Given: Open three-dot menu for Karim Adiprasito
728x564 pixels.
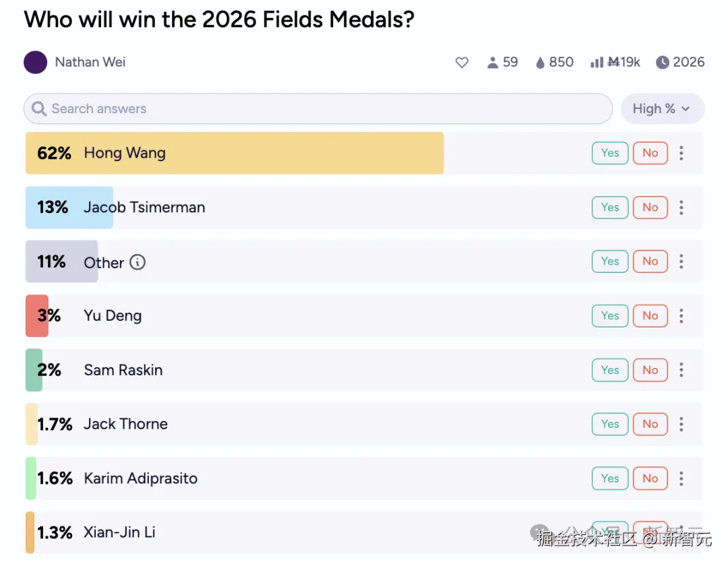Looking at the screenshot, I should pos(681,478).
